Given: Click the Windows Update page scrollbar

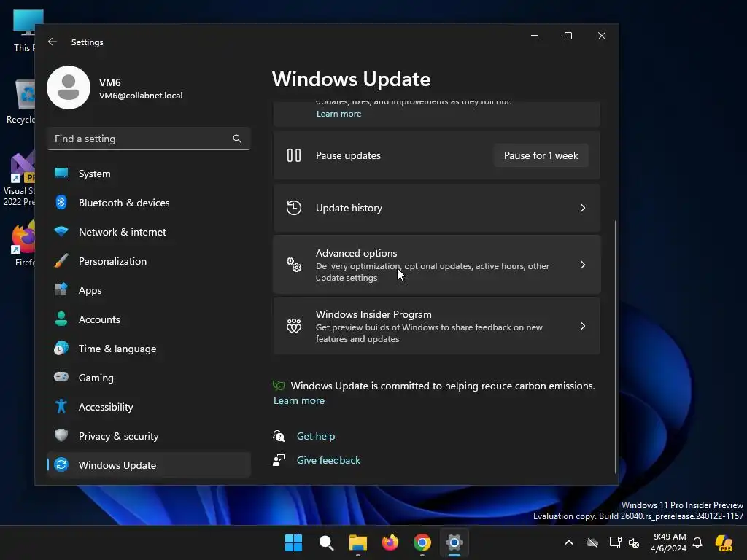Looking at the screenshot, I should (x=616, y=346).
